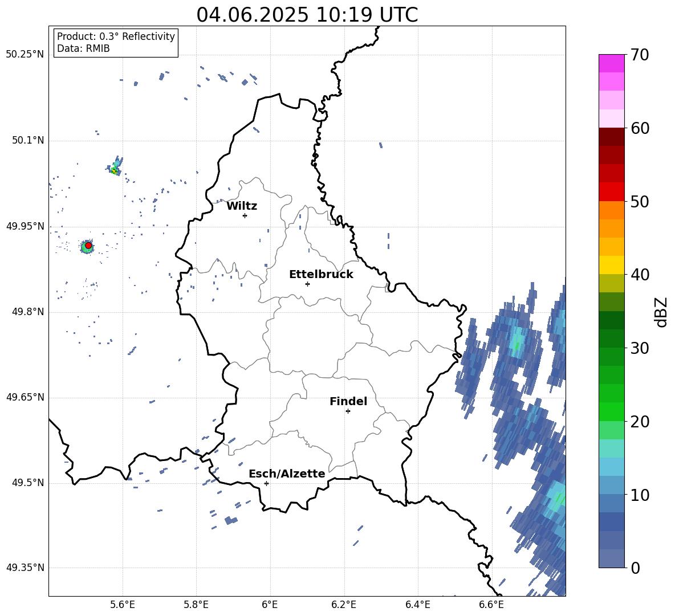Click the 0 tick on colorbar
675x616 pixels.
pos(635,568)
